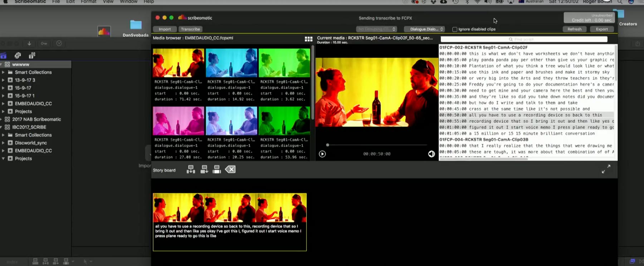Click the Find script search field
Viewport: 644px width, 266px height.
524,39
